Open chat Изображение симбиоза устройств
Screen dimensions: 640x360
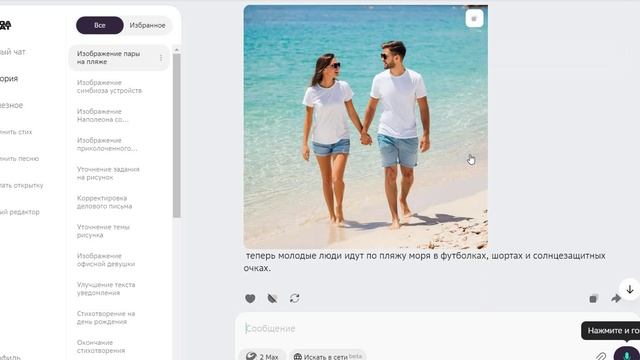109,87
